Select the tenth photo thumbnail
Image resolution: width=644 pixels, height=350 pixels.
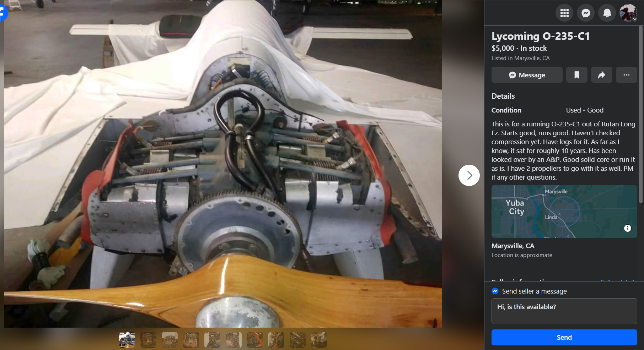pyautogui.click(x=319, y=340)
